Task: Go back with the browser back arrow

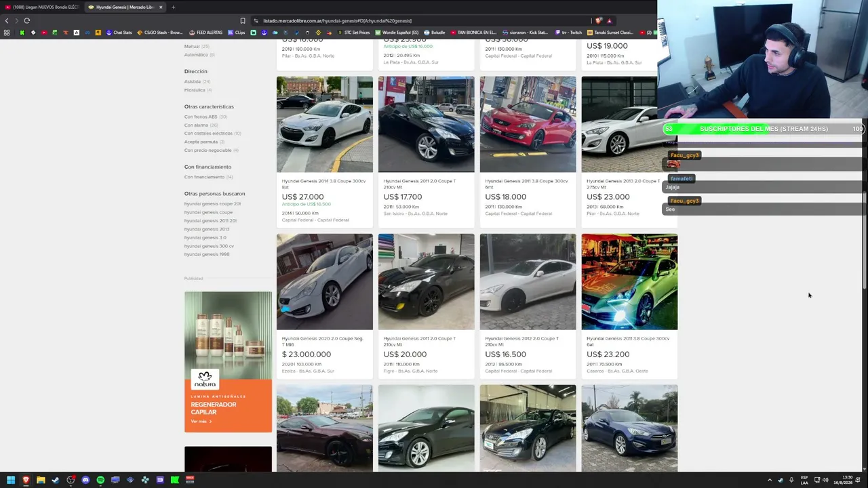Action: pos(7,20)
